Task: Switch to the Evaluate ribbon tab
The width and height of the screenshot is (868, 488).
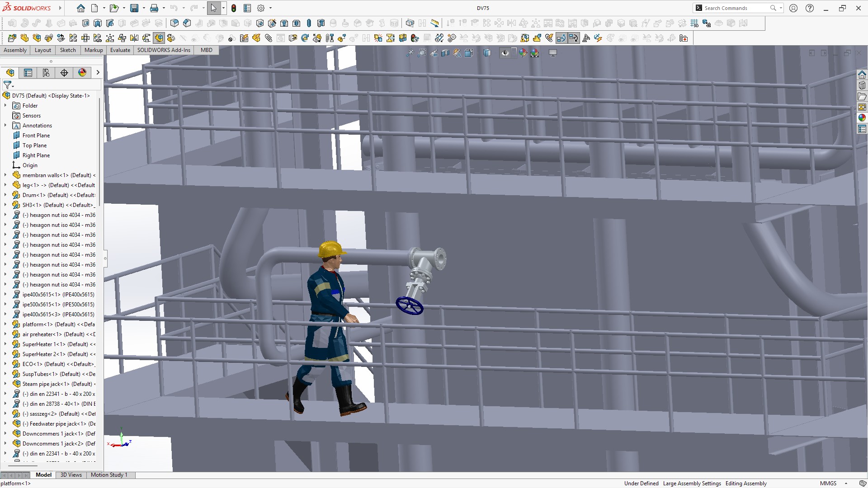Action: (120, 50)
